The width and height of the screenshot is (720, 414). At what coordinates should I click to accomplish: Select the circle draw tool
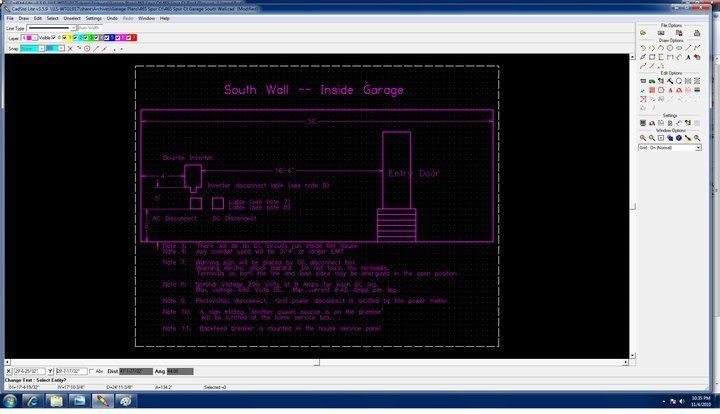point(672,48)
